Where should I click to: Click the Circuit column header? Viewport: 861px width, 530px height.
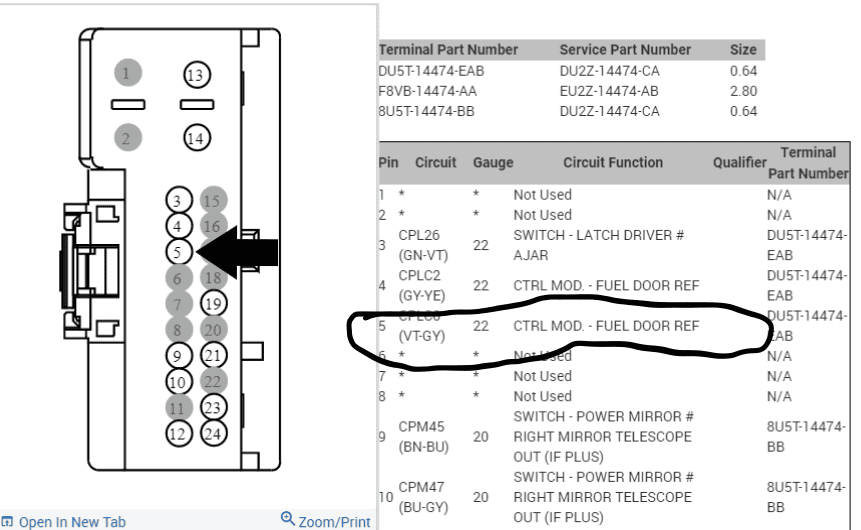(x=435, y=163)
